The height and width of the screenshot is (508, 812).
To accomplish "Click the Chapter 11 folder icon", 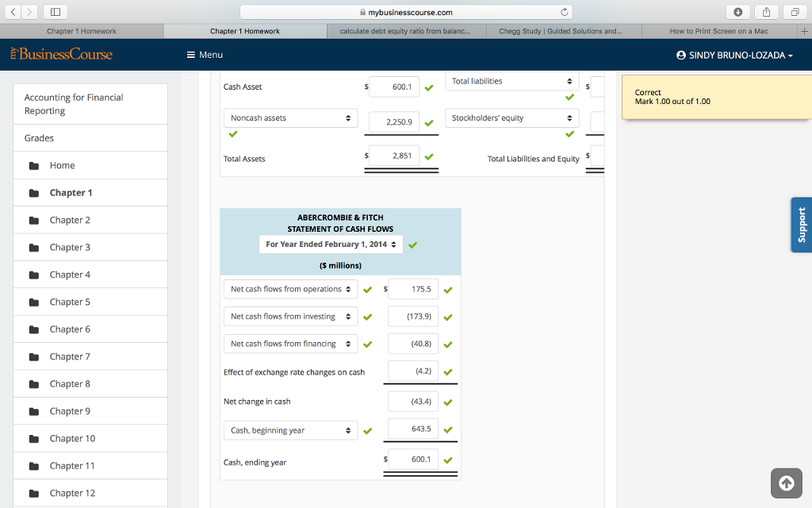I will click(34, 466).
